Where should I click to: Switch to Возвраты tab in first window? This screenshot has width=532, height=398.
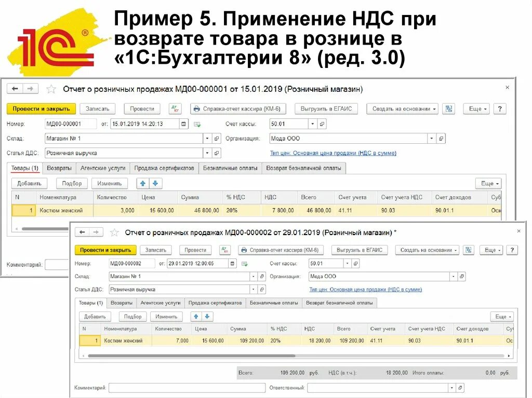(x=59, y=168)
